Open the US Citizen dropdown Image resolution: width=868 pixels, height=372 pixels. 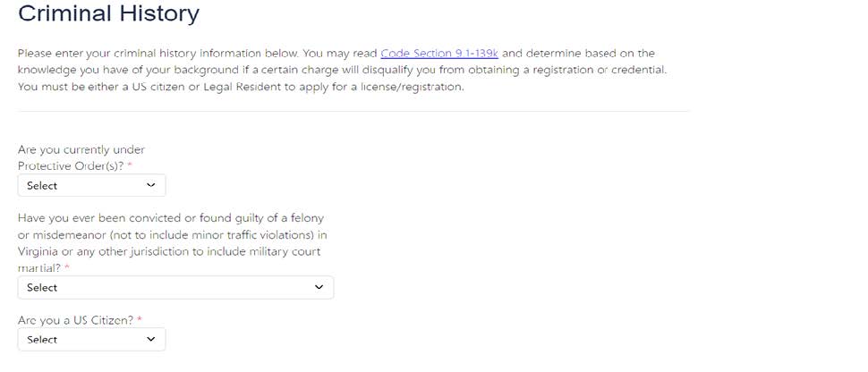pyautogui.click(x=91, y=340)
